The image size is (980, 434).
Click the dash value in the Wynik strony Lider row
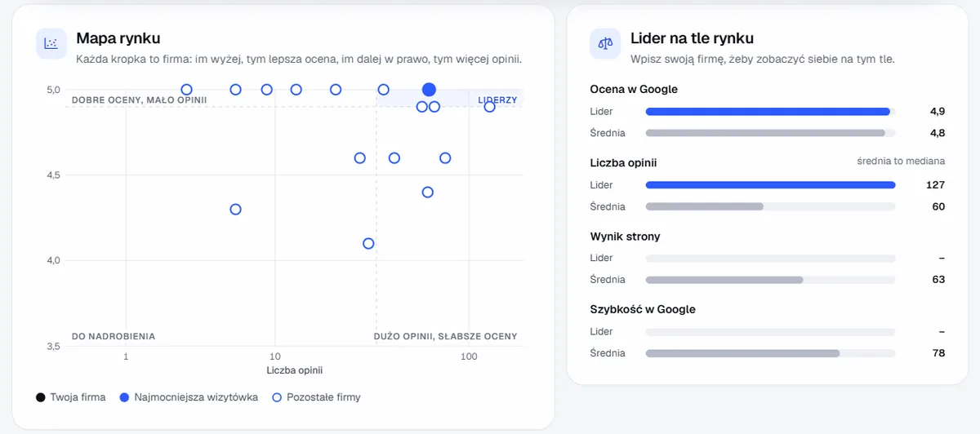(x=942, y=258)
